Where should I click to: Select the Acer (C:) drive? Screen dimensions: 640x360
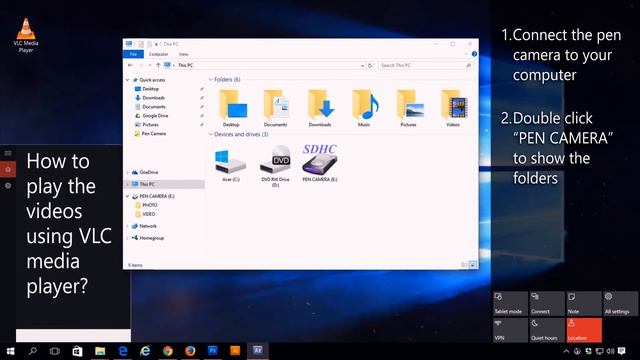point(231,165)
